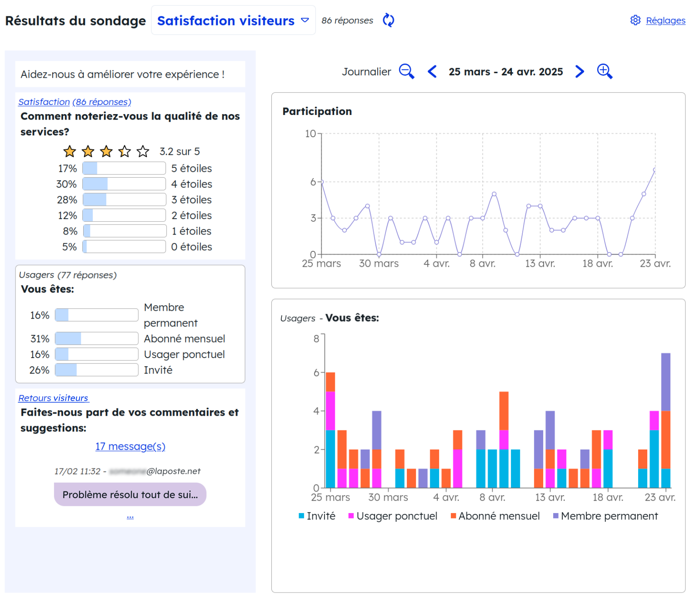The height and width of the screenshot is (598, 700).
Task: Toggle Invité series in legend
Action: 317,516
